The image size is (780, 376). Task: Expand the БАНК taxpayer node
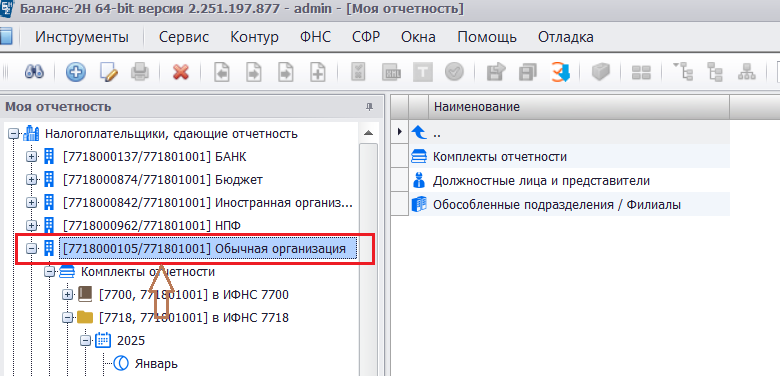point(31,157)
